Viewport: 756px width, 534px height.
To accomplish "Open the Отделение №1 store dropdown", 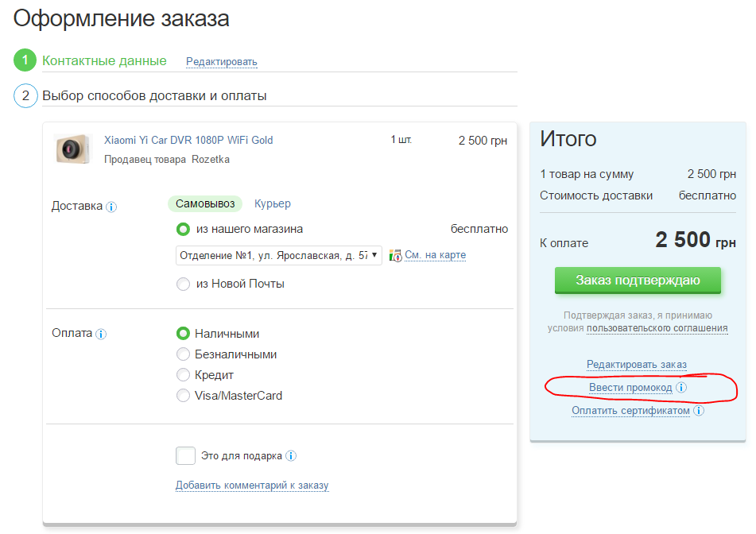I will point(278,255).
